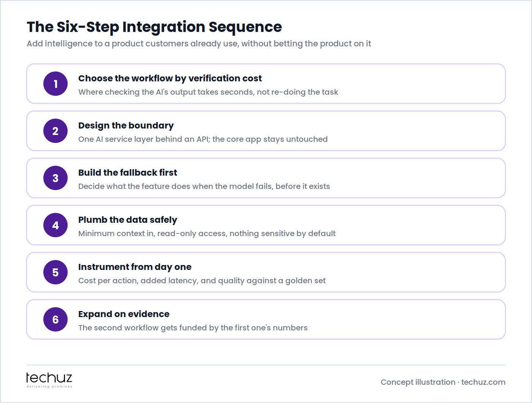
Task: Click text 'Decide what the feature does when the model fails'
Action: click(x=175, y=186)
